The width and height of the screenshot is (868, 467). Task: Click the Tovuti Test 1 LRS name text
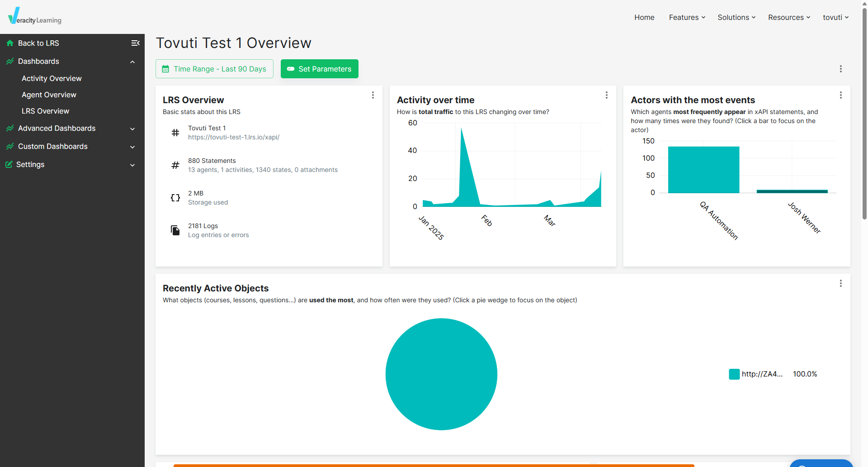[x=207, y=128]
